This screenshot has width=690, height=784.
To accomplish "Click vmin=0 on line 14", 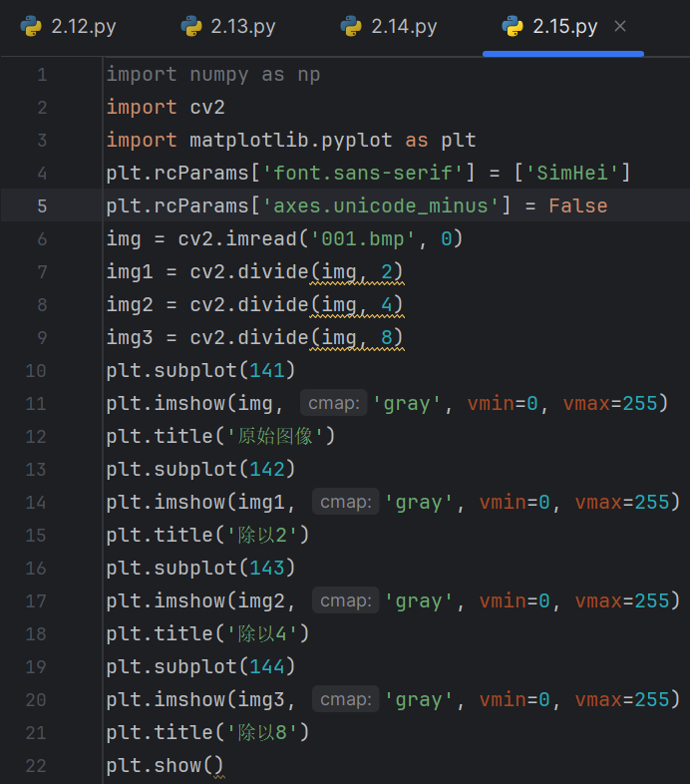I will pyautogui.click(x=515, y=502).
